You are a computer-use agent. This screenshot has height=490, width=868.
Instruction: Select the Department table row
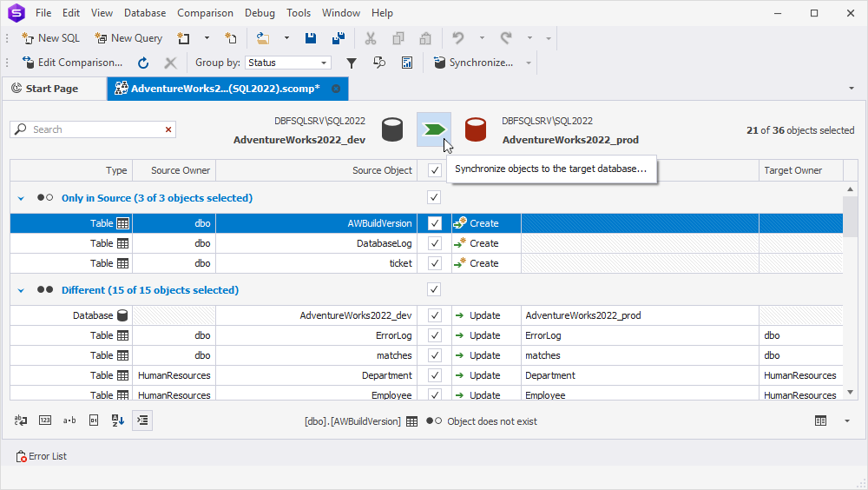tap(426, 375)
